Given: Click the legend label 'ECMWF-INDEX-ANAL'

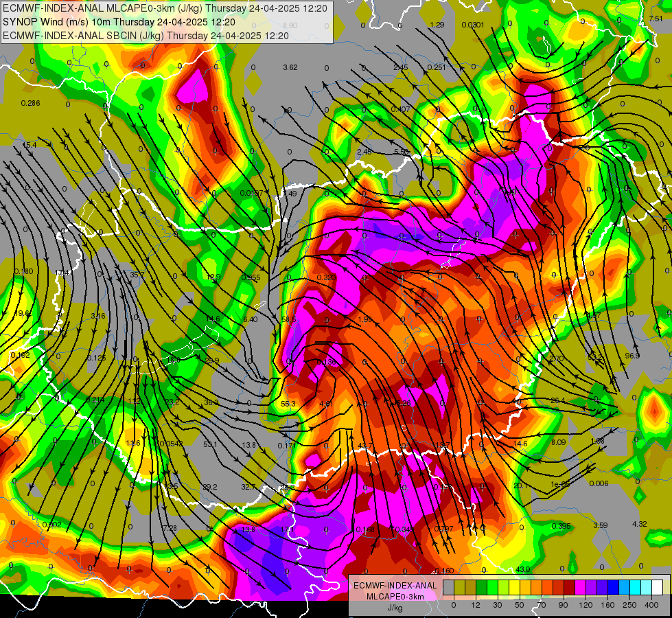Looking at the screenshot, I should [395, 586].
